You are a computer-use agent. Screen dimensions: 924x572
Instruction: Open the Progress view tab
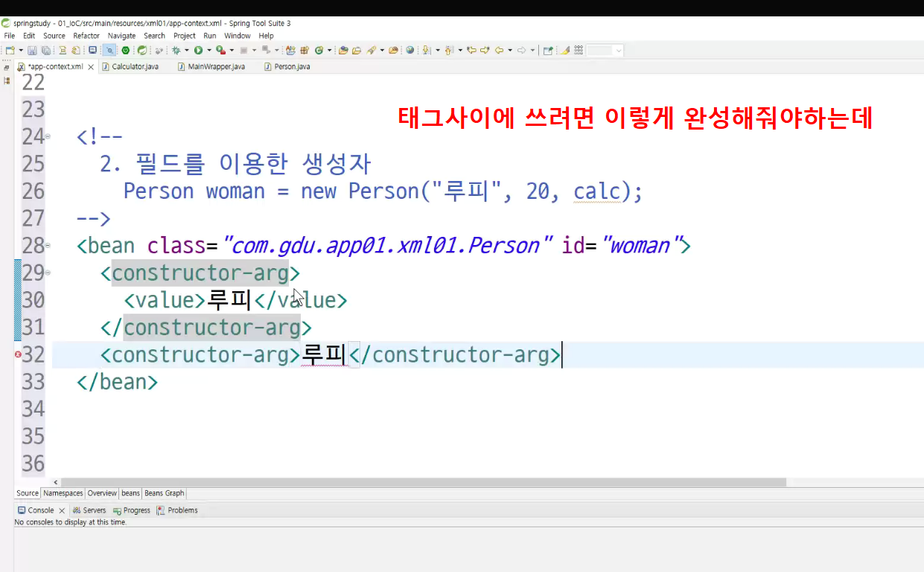click(x=132, y=510)
